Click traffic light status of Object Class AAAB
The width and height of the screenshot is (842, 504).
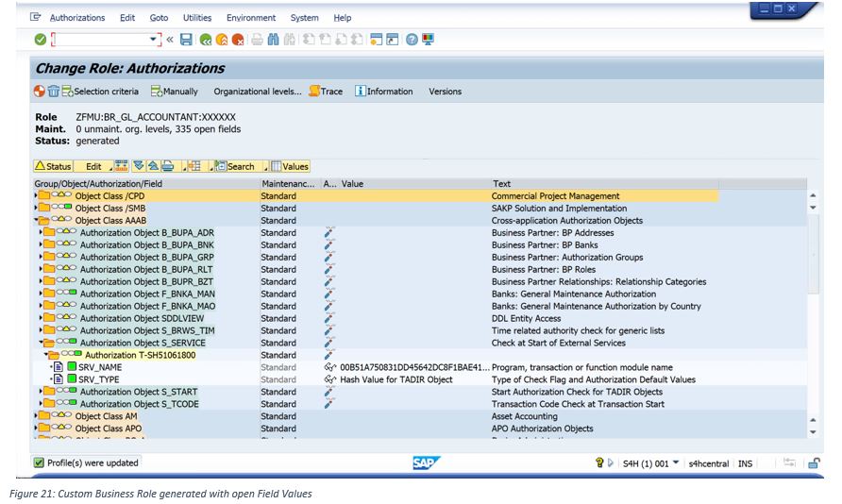tap(61, 220)
